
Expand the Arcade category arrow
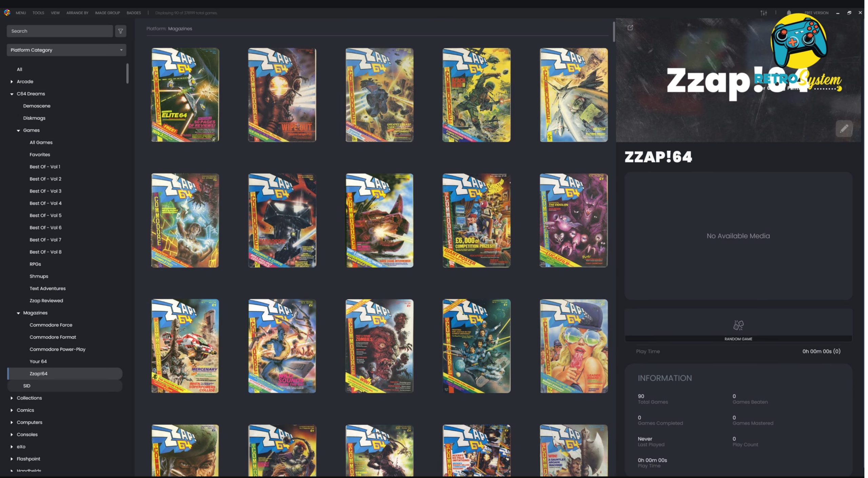click(x=12, y=82)
